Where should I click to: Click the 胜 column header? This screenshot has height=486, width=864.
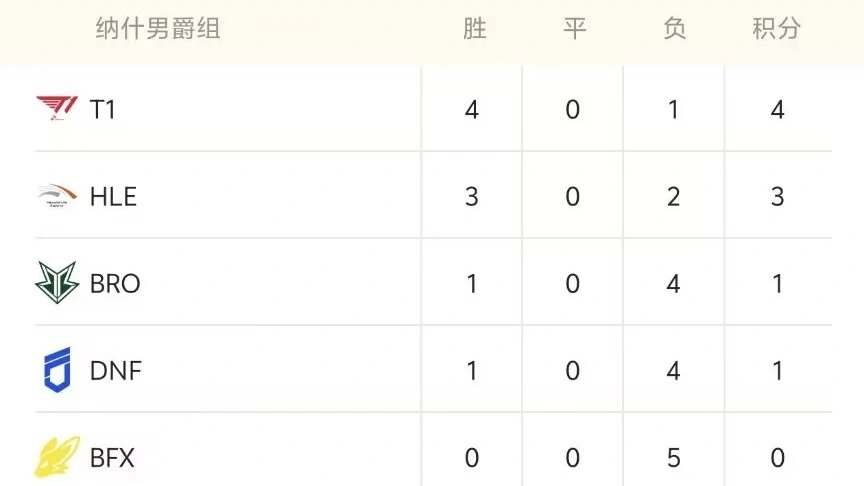[474, 29]
